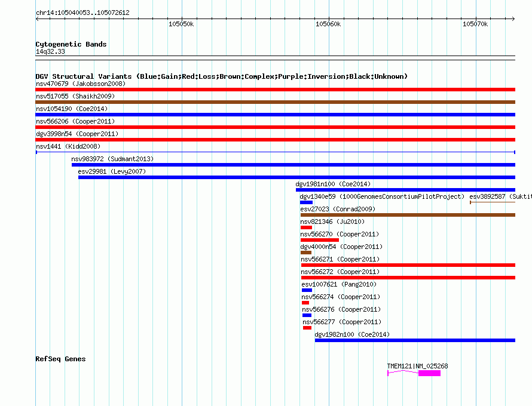Screen dimensions: 532x406
Task: Click the short blue dgv1340e59 bar
Action: tap(307, 202)
